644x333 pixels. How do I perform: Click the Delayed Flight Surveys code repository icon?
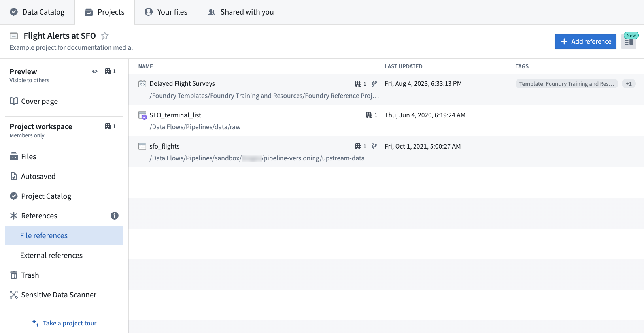[142, 84]
